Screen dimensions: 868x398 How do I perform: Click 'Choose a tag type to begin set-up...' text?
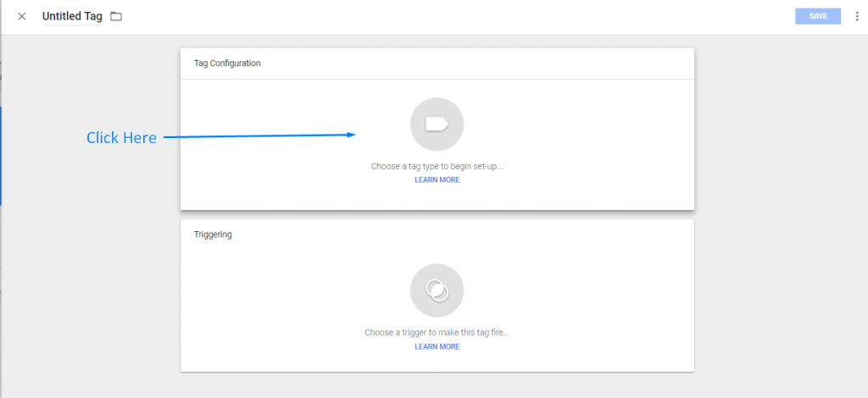pos(437,166)
